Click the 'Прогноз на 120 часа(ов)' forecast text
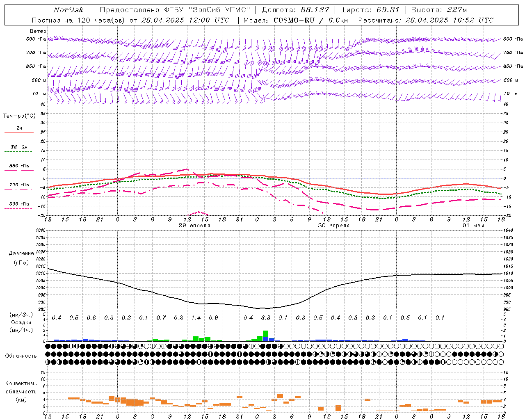The height and width of the screenshot is (420, 525). [x=79, y=20]
